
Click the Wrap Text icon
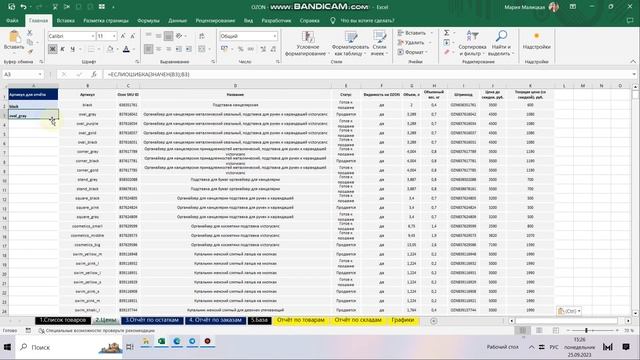tap(202, 36)
